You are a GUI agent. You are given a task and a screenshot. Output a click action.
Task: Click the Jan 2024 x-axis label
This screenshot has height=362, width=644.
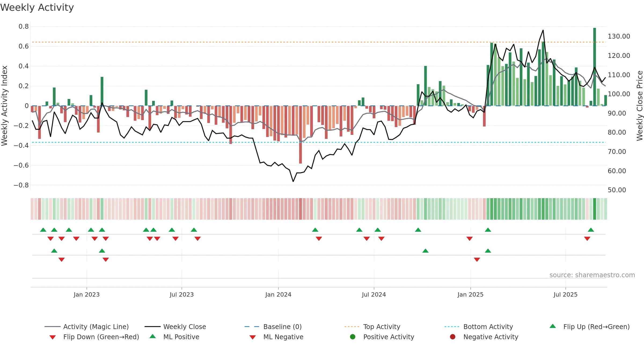[278, 294]
